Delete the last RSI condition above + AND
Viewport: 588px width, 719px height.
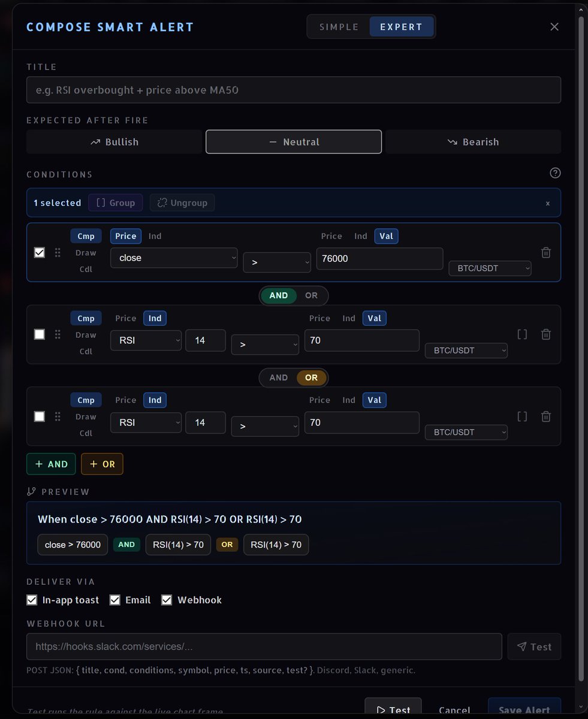point(546,416)
